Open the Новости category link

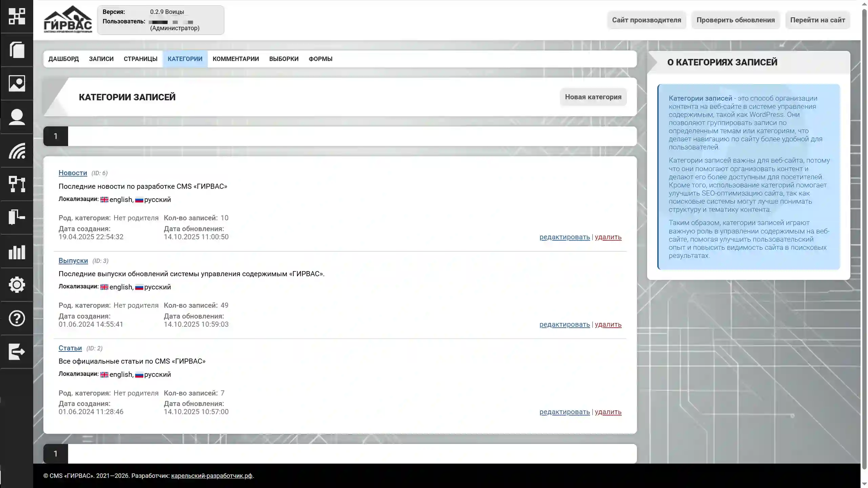[x=73, y=173]
